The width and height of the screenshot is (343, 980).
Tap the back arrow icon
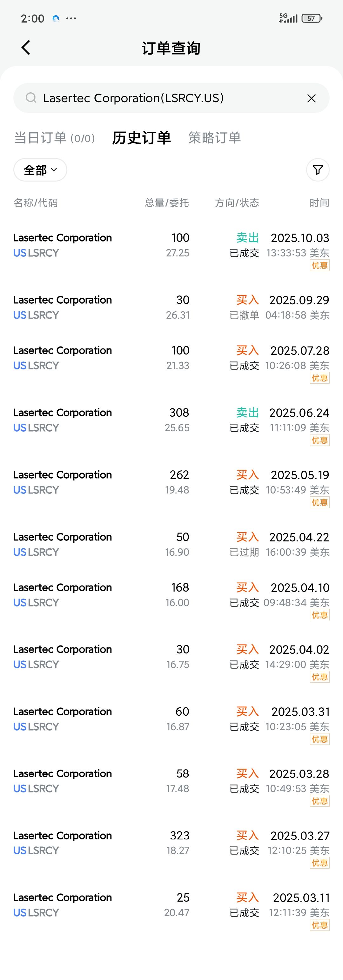pyautogui.click(x=26, y=48)
